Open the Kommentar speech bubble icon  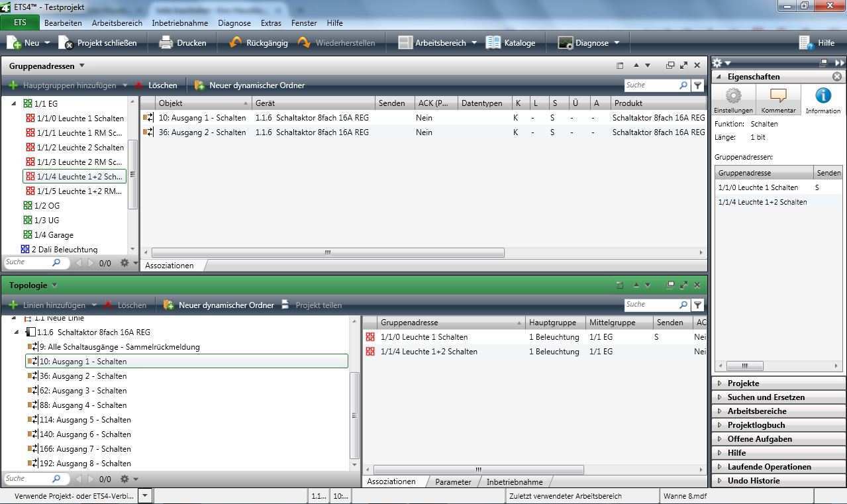point(778,97)
